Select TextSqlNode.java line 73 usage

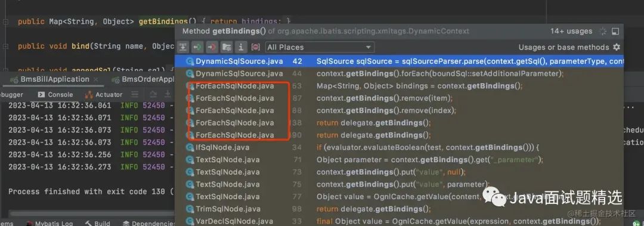pyautogui.click(x=399, y=172)
